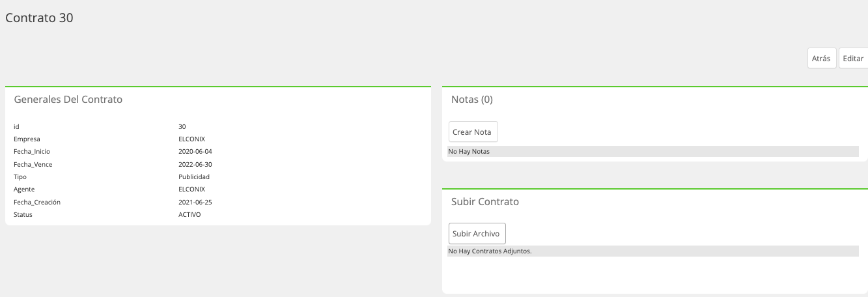Click the Fecha_Vence value 2022-06-30
The width and height of the screenshot is (868, 297).
[x=195, y=164]
